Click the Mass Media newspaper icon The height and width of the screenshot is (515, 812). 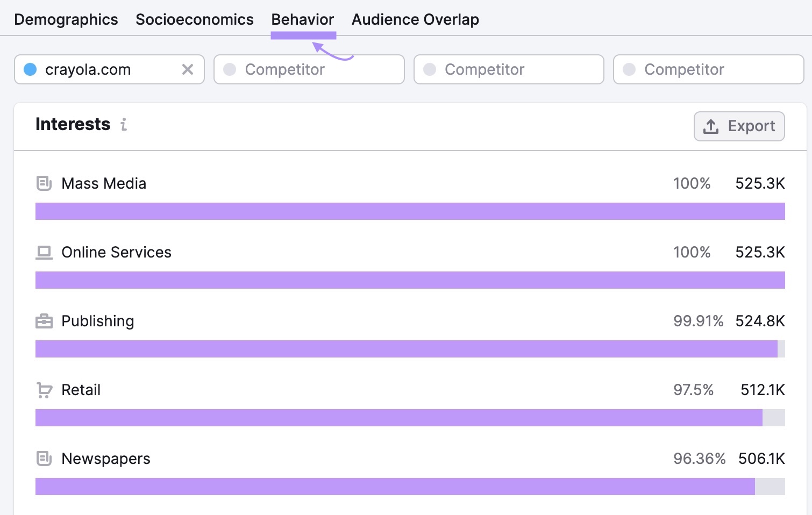[x=44, y=183]
